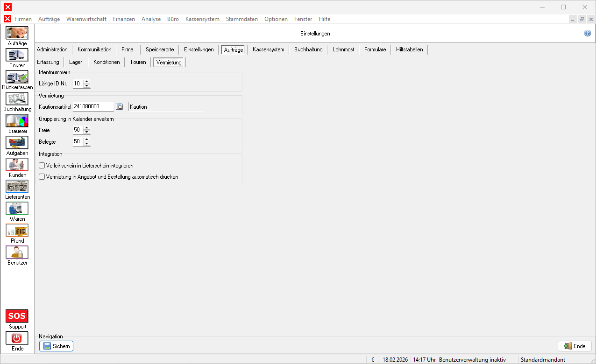Open the Warenwirtschaft menu
Screen dimensions: 596x364
pyautogui.click(x=86, y=19)
